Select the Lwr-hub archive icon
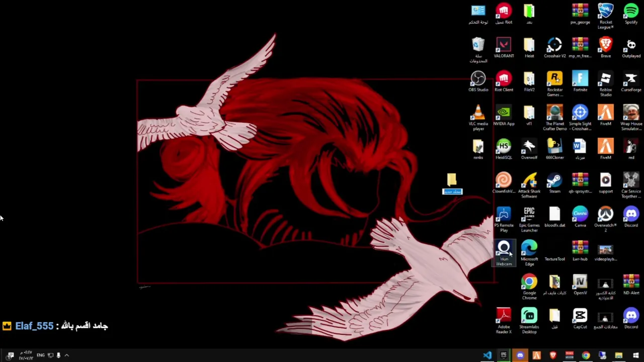Screen dimensions: 644x362 tap(580, 251)
